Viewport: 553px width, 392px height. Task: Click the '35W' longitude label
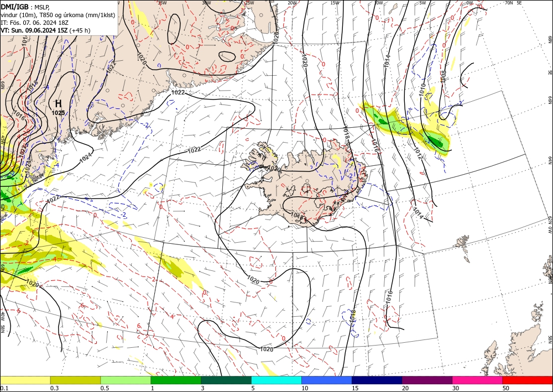tap(162, 3)
